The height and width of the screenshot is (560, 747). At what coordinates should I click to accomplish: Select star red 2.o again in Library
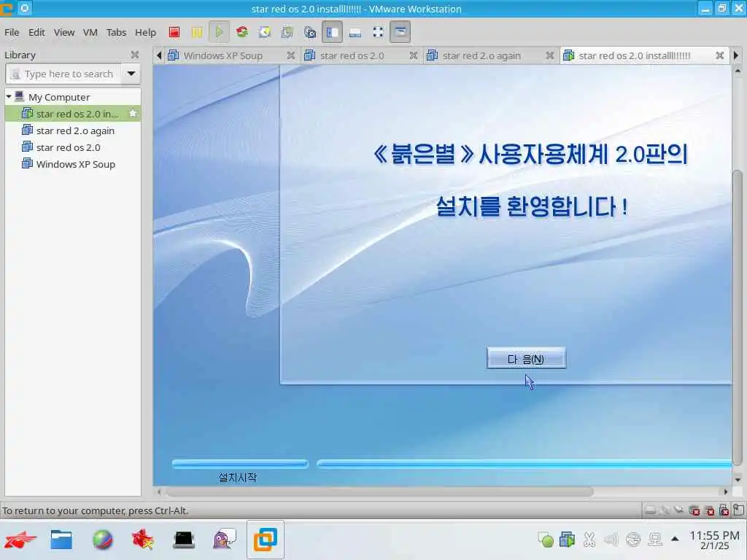(73, 131)
